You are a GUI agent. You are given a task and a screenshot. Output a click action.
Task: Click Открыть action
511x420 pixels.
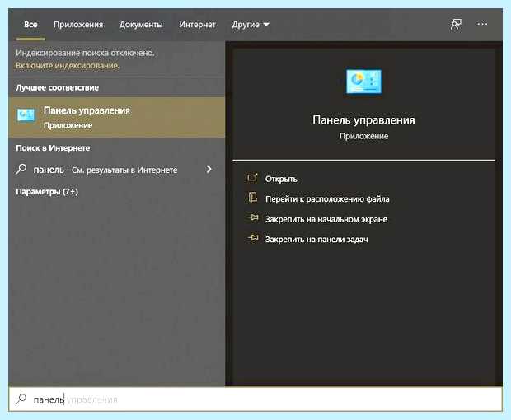281,179
